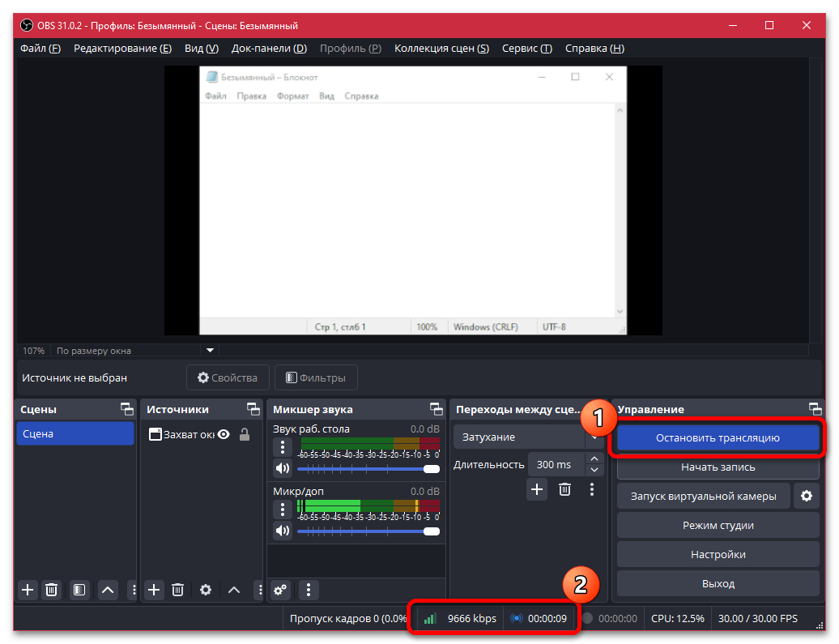The width and height of the screenshot is (839, 644).
Task: Click the blue streaming indicator icon in the status bar
Action: point(517,619)
